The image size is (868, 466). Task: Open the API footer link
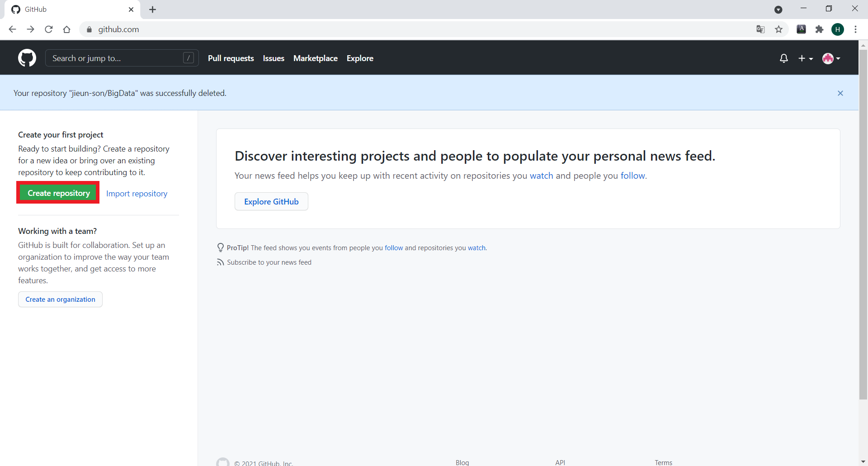560,462
